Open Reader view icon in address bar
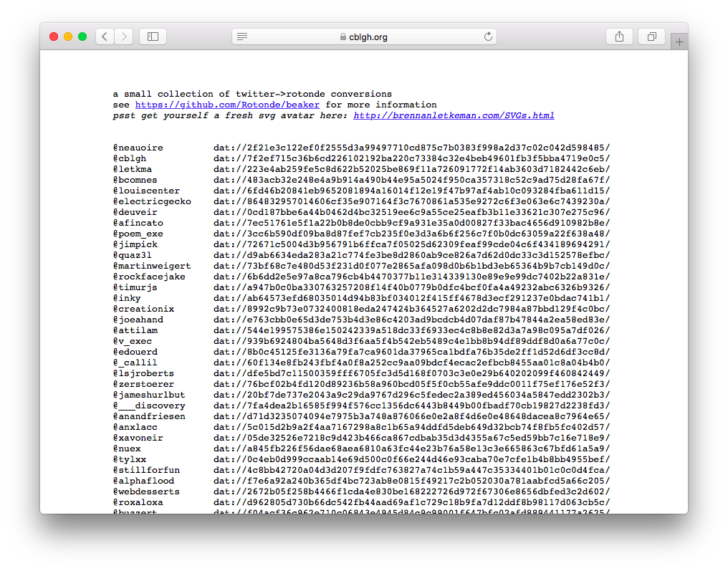 [x=242, y=37]
